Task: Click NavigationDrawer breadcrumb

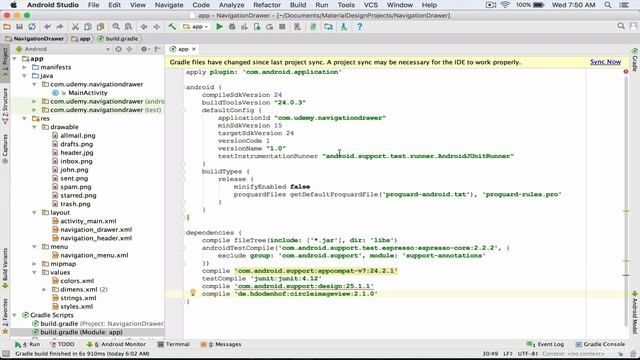Action: pyautogui.click(x=35, y=38)
